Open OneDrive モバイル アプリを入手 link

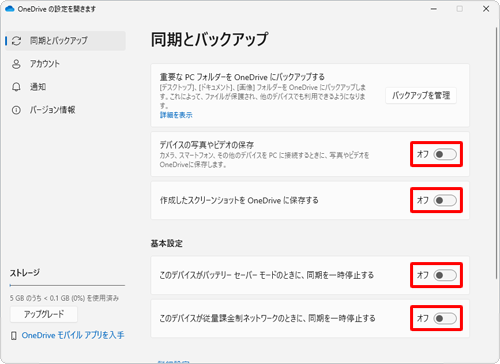(x=73, y=335)
